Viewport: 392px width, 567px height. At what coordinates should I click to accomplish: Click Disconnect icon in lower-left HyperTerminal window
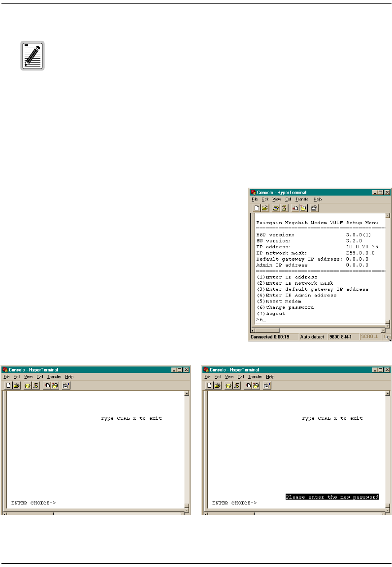[35, 386]
